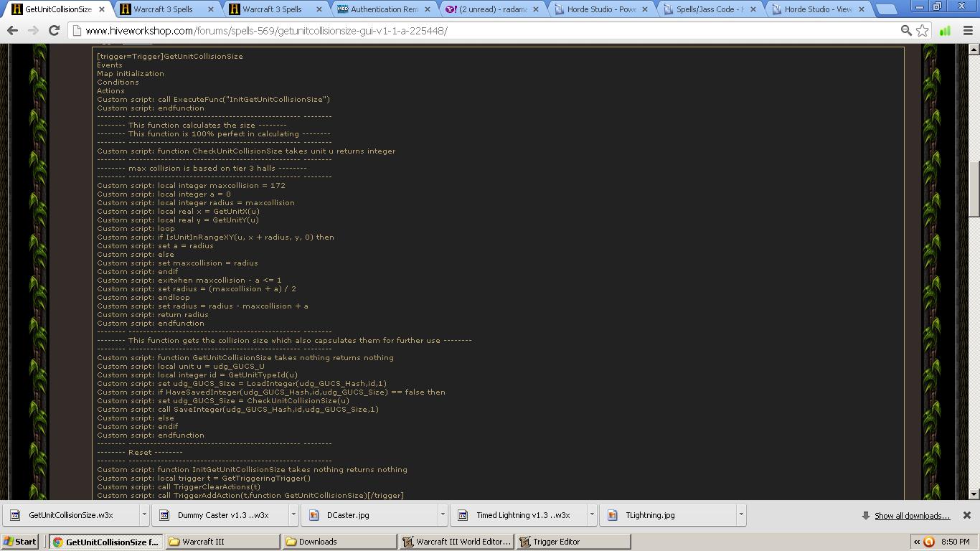The height and width of the screenshot is (551, 980).
Task: Close the Horde Studio - View tab
Action: [862, 9]
